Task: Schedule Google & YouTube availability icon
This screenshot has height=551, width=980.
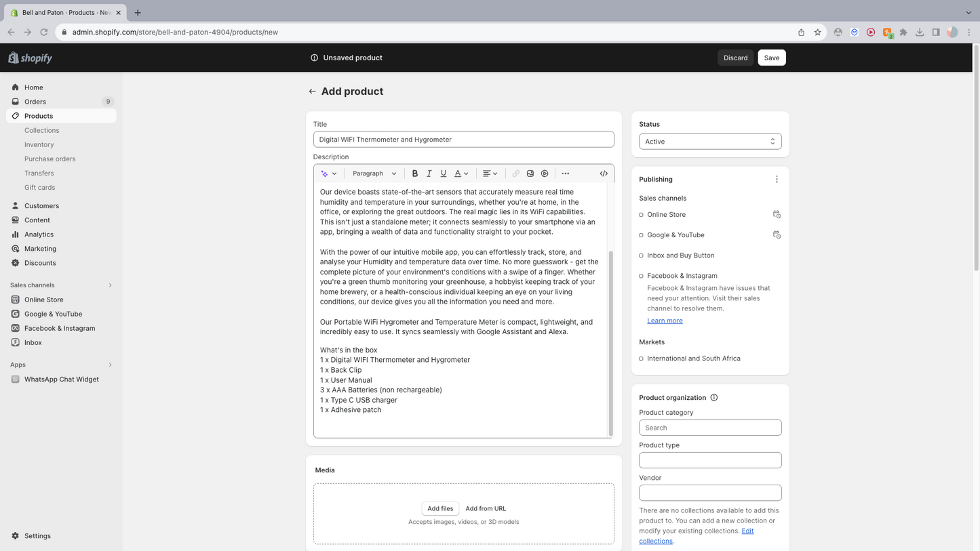Action: point(777,235)
